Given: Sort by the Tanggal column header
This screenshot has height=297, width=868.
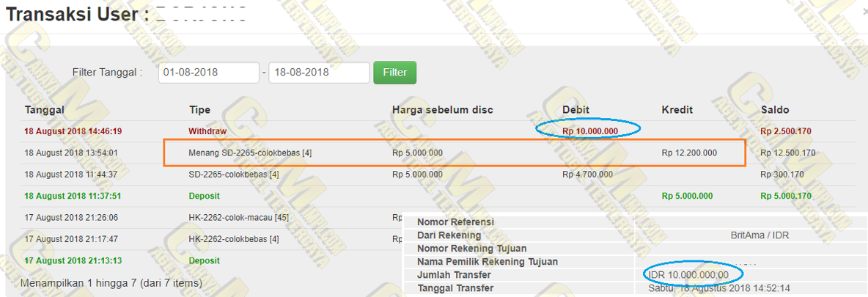Looking at the screenshot, I should point(45,110).
